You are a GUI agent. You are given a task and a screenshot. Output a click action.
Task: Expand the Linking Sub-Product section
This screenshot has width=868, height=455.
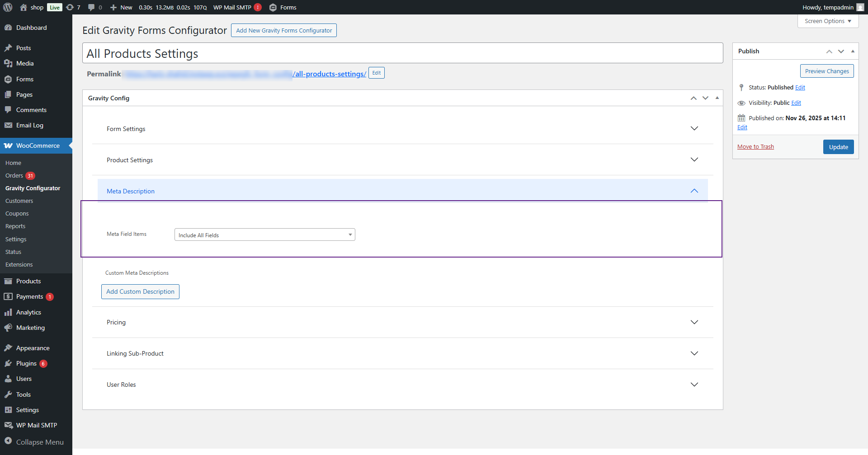[x=402, y=353]
